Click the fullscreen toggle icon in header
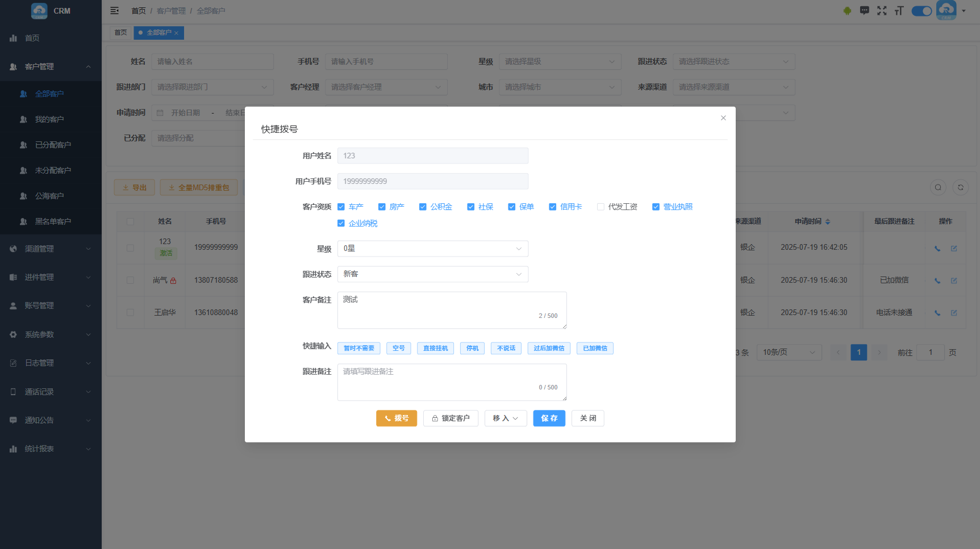Image resolution: width=980 pixels, height=549 pixels. click(882, 11)
